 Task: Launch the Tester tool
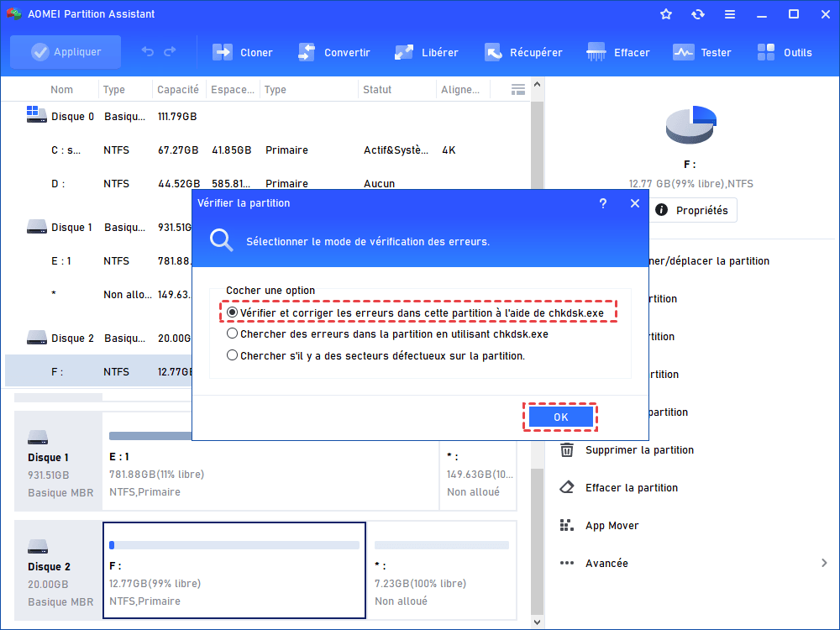(x=684, y=52)
